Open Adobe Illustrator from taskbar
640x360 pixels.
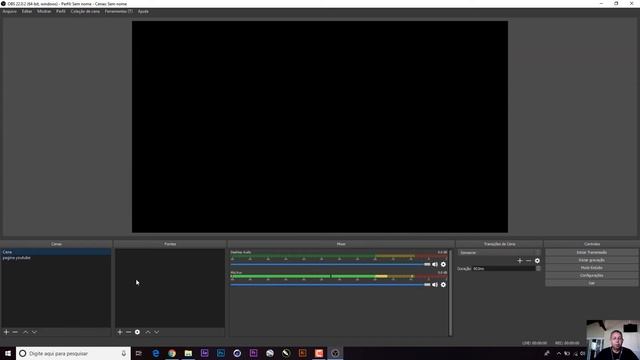click(x=302, y=353)
